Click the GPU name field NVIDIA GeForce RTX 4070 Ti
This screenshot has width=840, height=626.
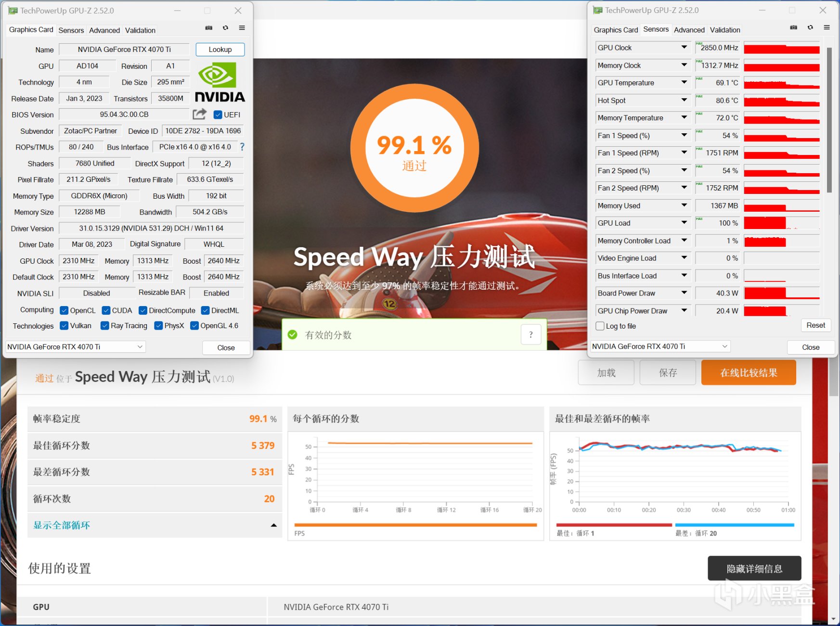(124, 50)
